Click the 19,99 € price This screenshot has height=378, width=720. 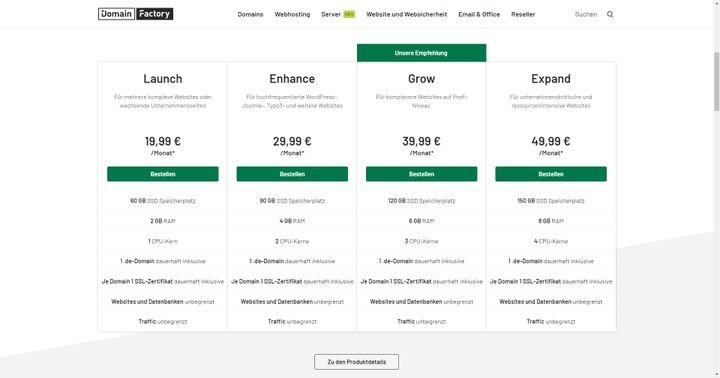pyautogui.click(x=163, y=141)
